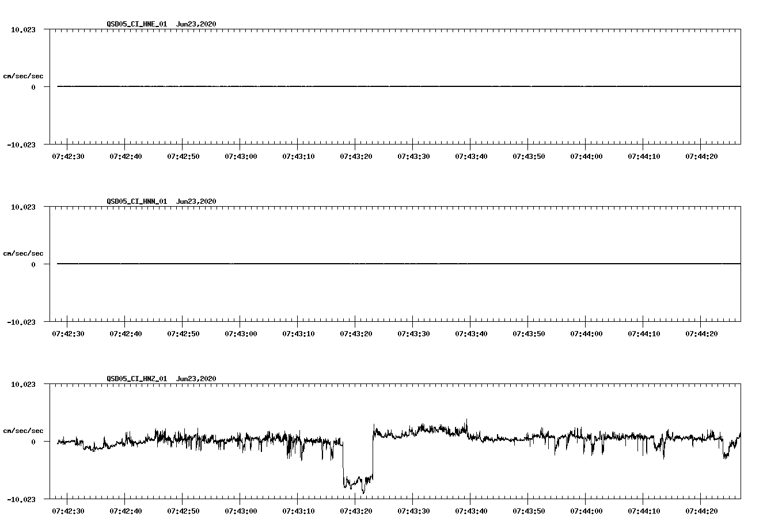Click the QSD05_CI_HNZ_01 channel title
This screenshot has height=532, width=782.
click(137, 379)
